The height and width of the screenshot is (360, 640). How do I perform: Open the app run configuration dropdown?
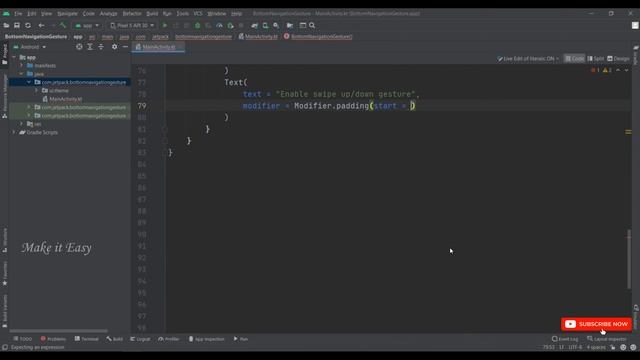pos(87,25)
